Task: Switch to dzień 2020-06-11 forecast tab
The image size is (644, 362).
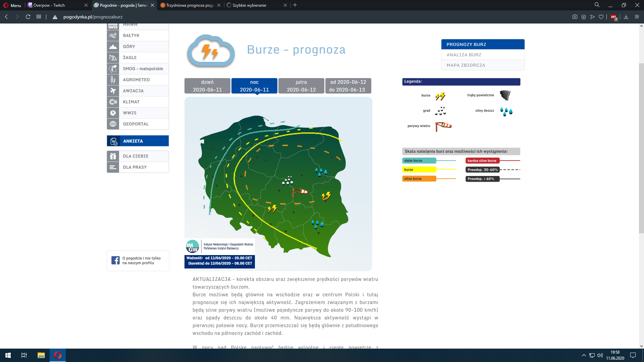Action: click(x=207, y=86)
